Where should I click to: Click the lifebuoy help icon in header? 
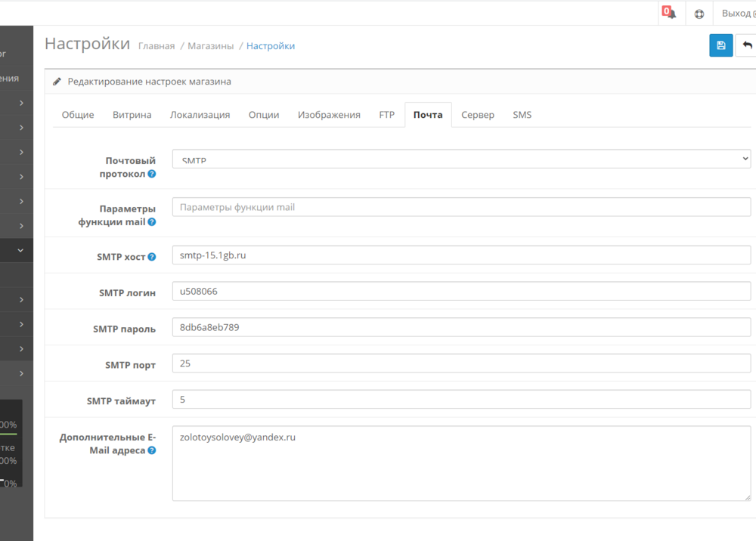(x=699, y=14)
